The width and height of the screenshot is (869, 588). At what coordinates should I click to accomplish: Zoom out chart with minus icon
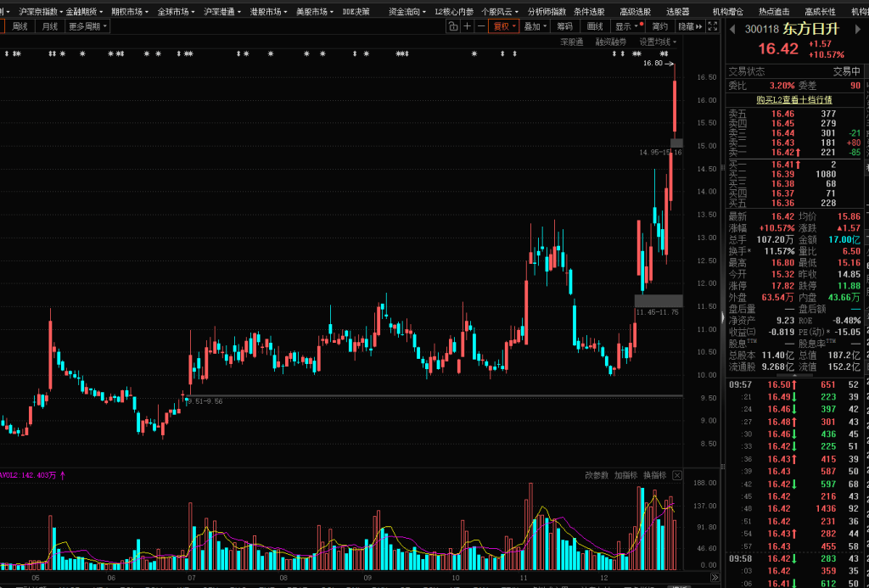click(481, 26)
